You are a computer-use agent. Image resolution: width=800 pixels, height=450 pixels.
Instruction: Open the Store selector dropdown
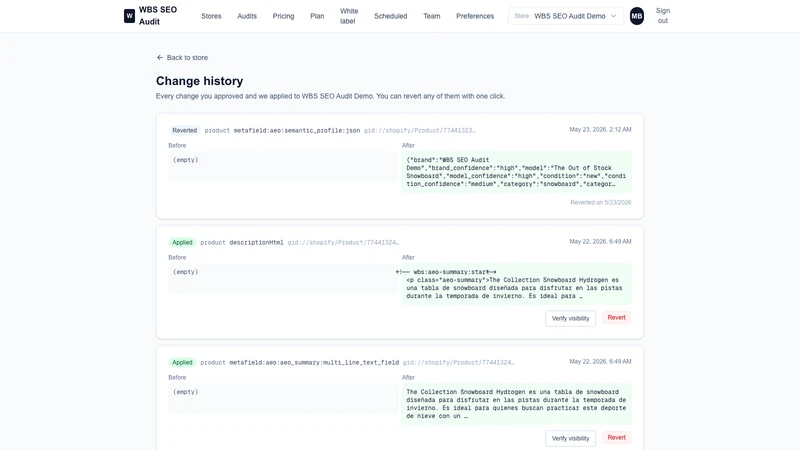click(565, 16)
